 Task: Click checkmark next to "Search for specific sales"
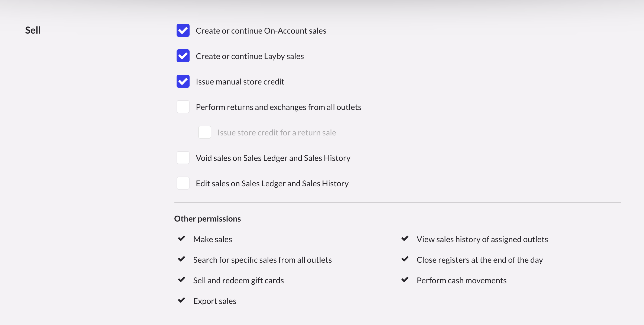pyautogui.click(x=181, y=259)
